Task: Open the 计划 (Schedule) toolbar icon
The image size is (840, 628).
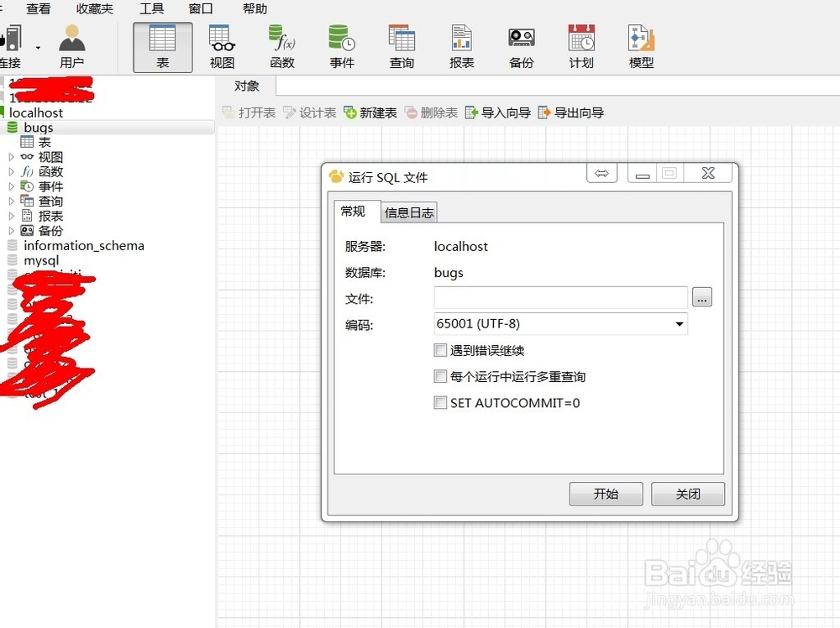Action: coord(581,47)
